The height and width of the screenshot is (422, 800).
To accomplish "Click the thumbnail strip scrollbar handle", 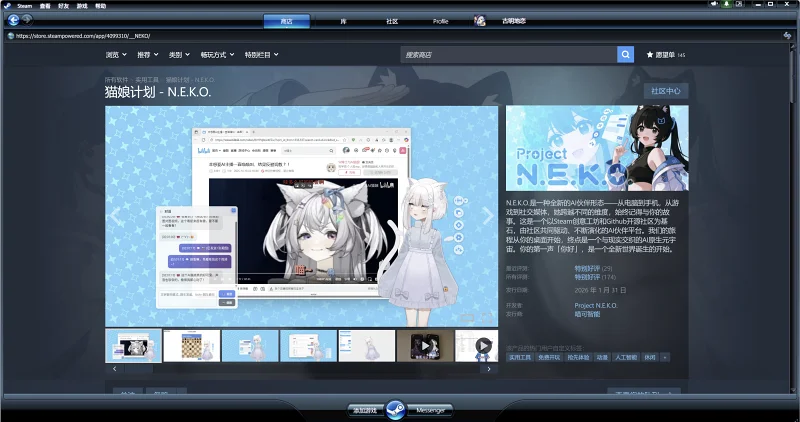I will pyautogui.click(x=139, y=369).
